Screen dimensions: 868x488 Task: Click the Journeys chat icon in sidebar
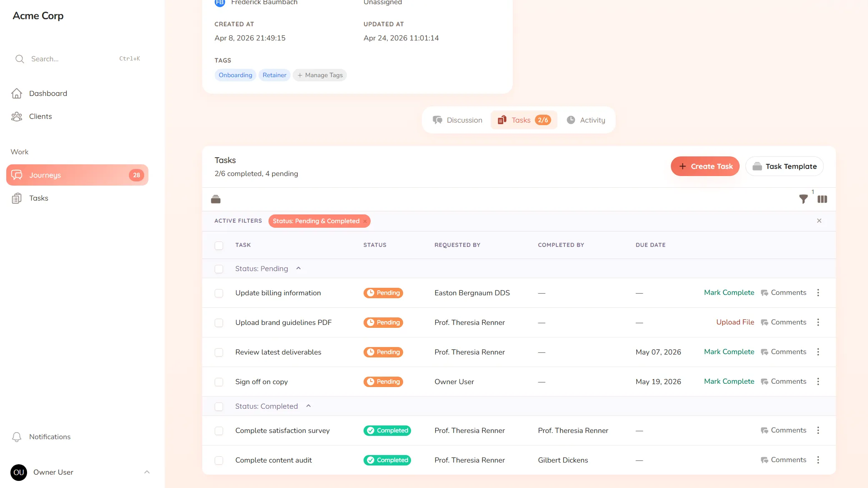pyautogui.click(x=17, y=175)
